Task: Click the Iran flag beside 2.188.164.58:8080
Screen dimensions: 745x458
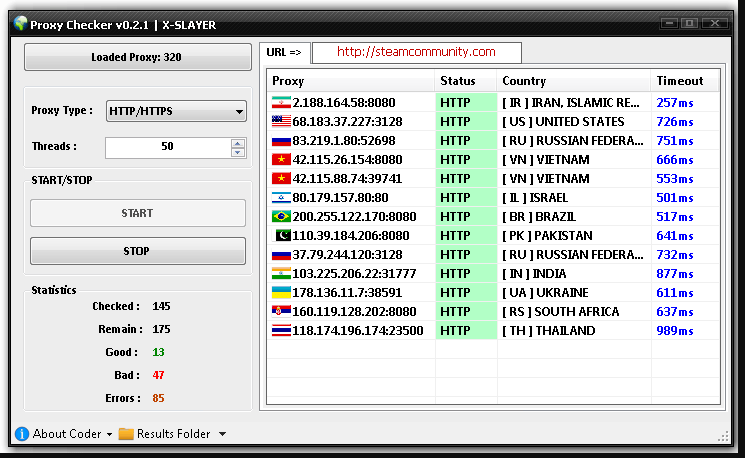Action: (281, 103)
